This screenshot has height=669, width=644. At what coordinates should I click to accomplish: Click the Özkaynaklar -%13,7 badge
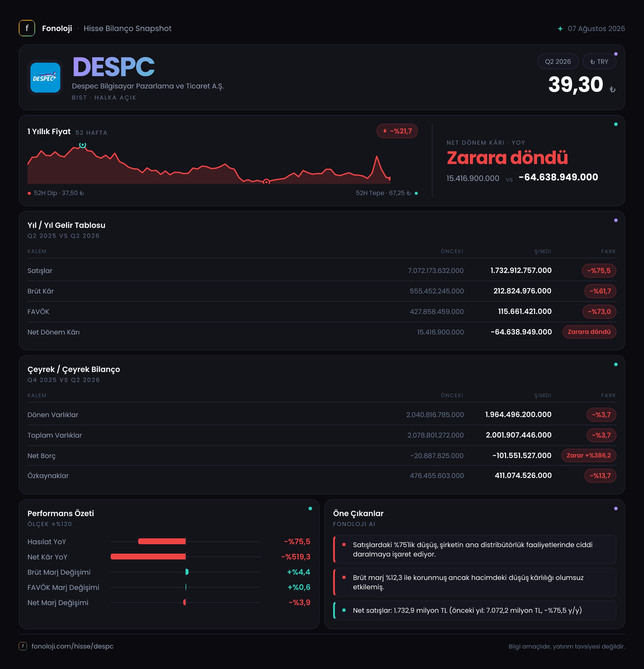pyautogui.click(x=600, y=475)
